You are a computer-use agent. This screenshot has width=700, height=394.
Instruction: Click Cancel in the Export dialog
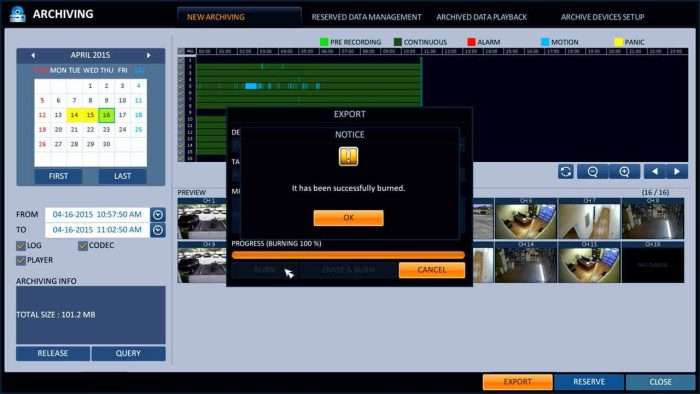point(432,270)
